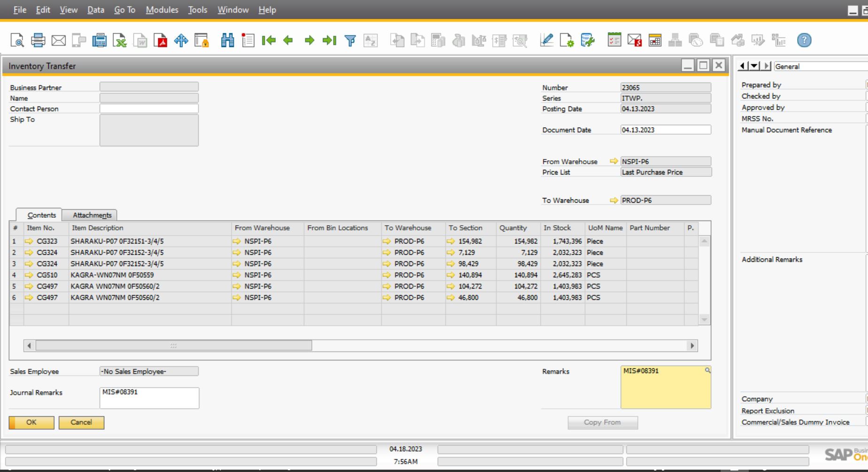This screenshot has height=472, width=868.
Task: Open the Help menu
Action: [267, 10]
